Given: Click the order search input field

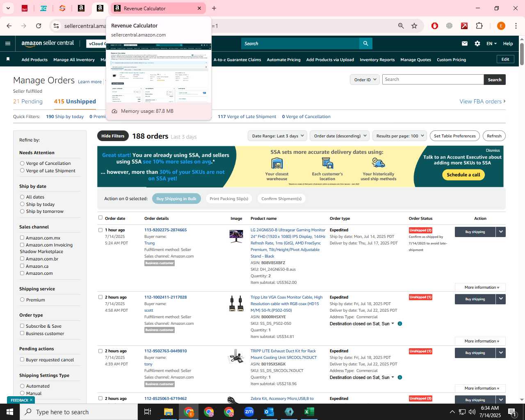Looking at the screenshot, I should click(433, 80).
